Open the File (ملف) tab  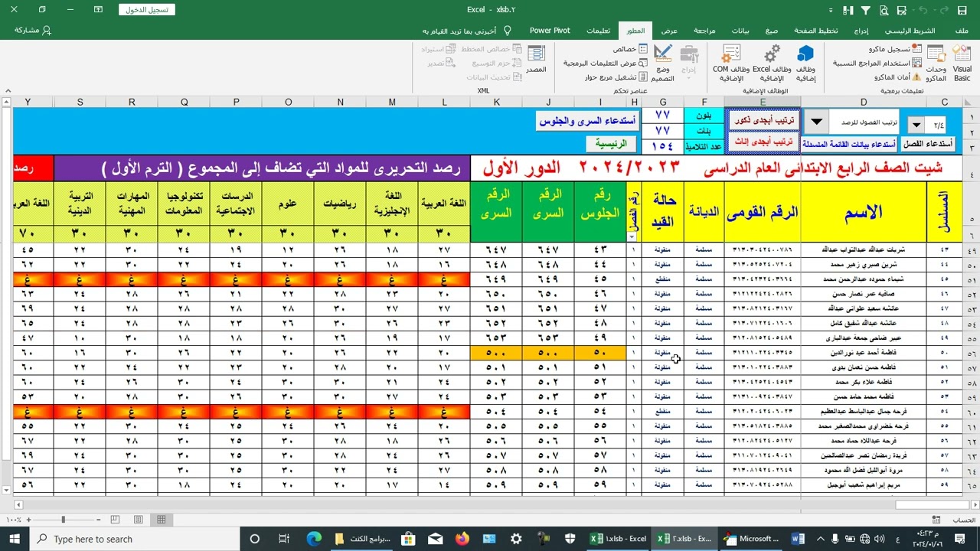pyautogui.click(x=962, y=31)
